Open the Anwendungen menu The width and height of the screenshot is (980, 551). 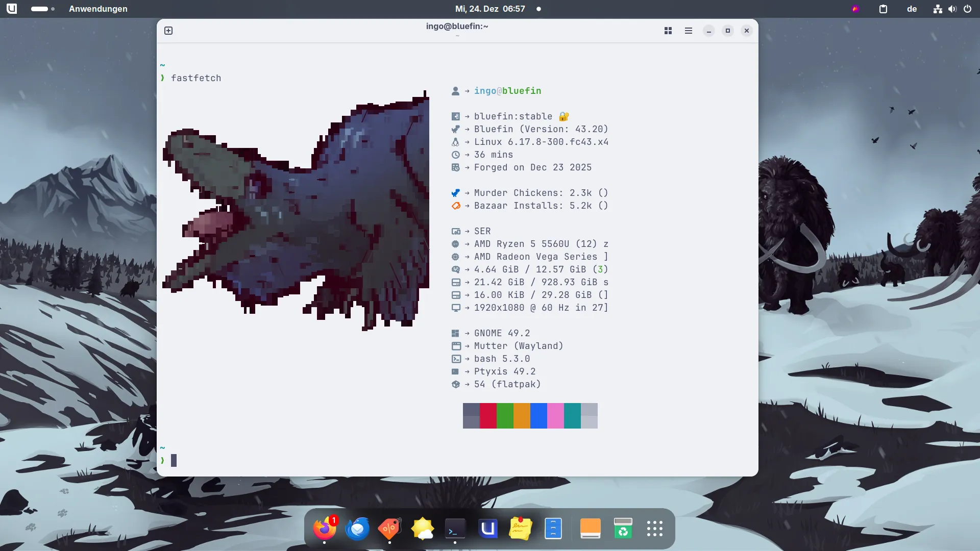pyautogui.click(x=98, y=9)
